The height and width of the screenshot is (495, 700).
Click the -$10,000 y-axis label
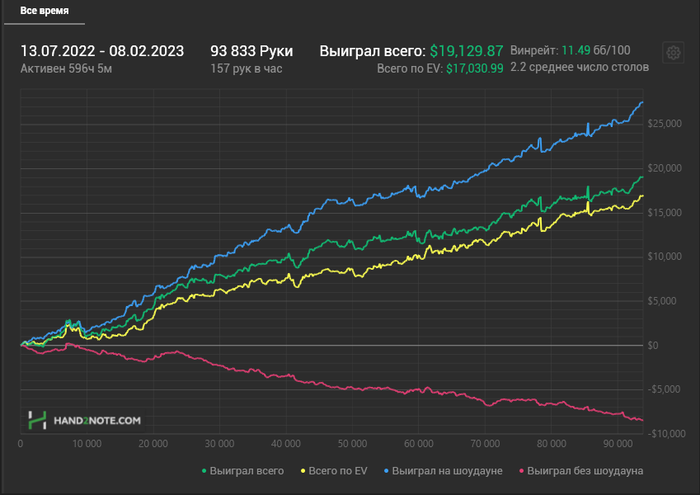667,433
